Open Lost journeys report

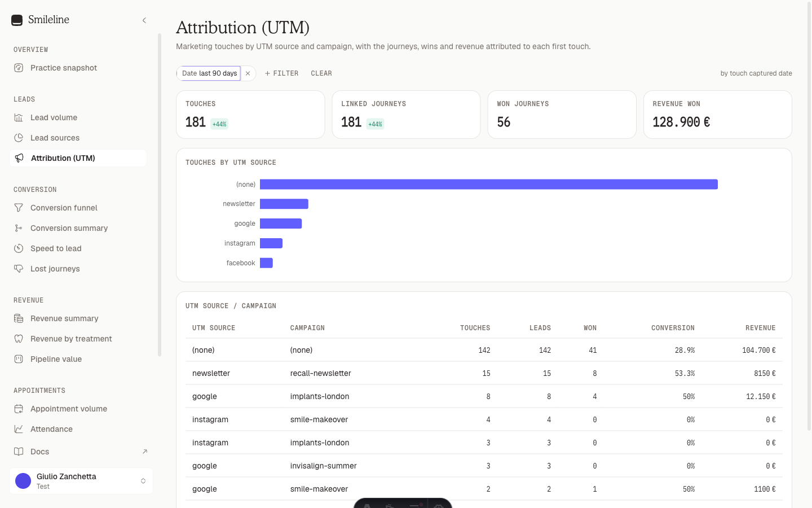tap(78, 269)
